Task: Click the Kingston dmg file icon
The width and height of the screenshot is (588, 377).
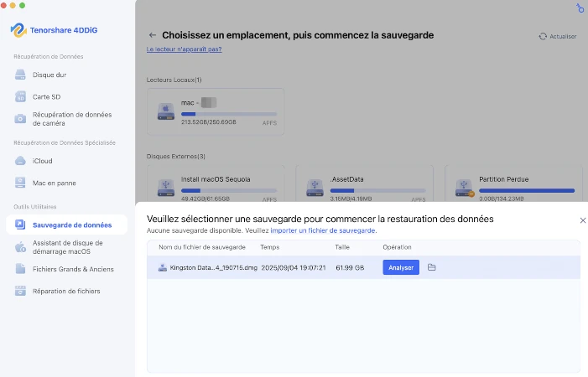Action: 163,267
